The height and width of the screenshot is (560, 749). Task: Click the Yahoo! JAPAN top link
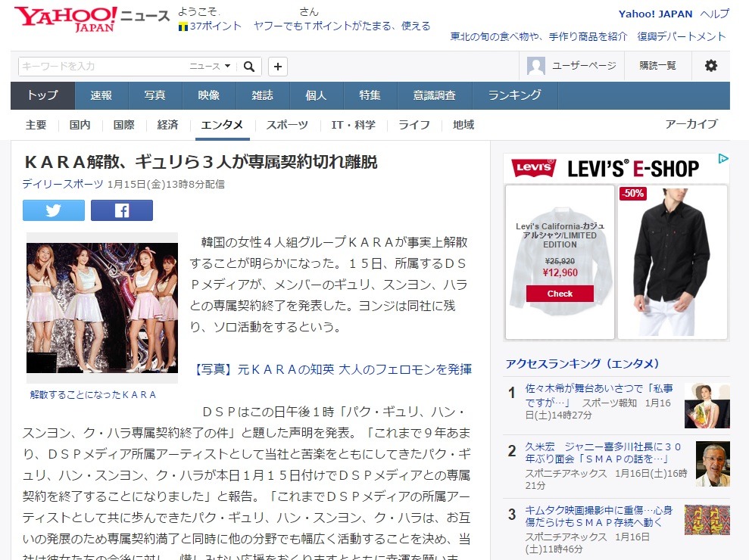(655, 14)
